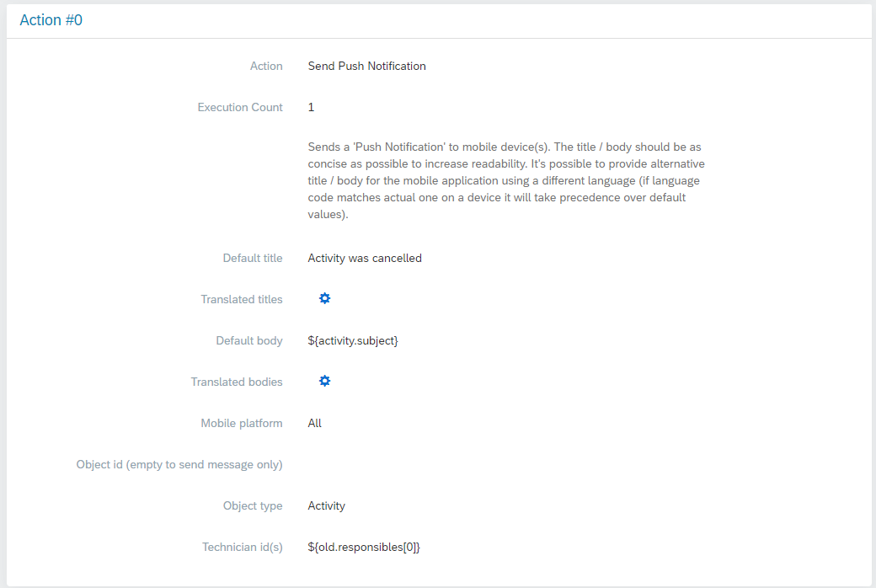Click the Object id field label
876x588 pixels.
click(x=179, y=464)
